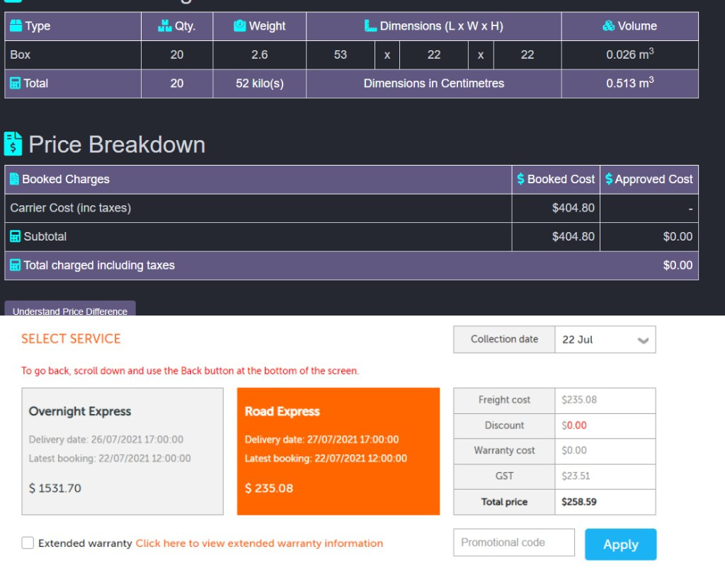Viewport: 725px width, 588px height.
Task: Click the Apply promotional code button
Action: click(x=620, y=544)
